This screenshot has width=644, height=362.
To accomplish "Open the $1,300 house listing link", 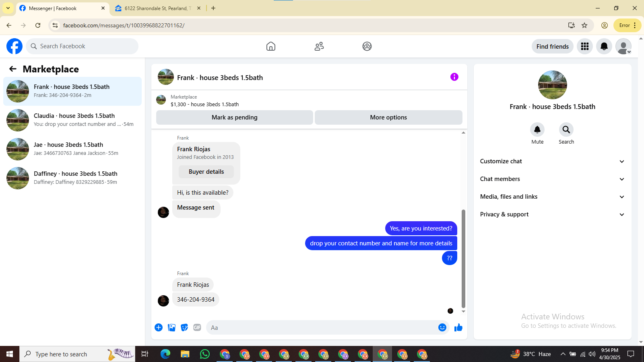I will (204, 104).
